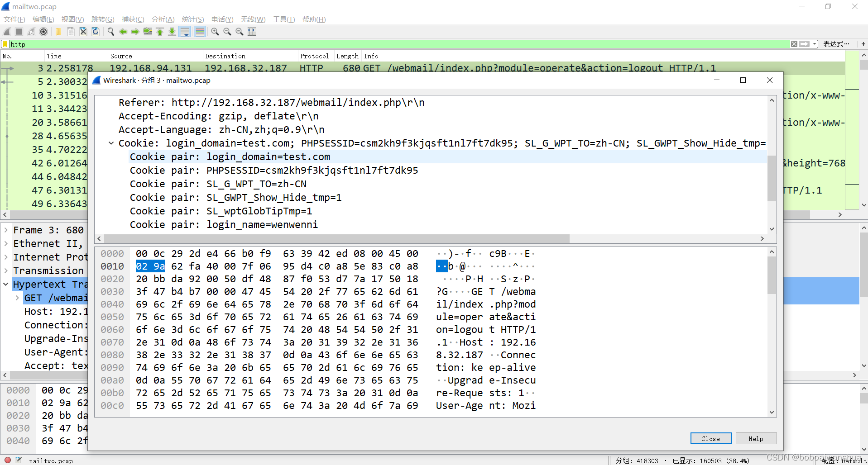Expand Ethernet II in main details pane
868x465 pixels.
point(6,244)
